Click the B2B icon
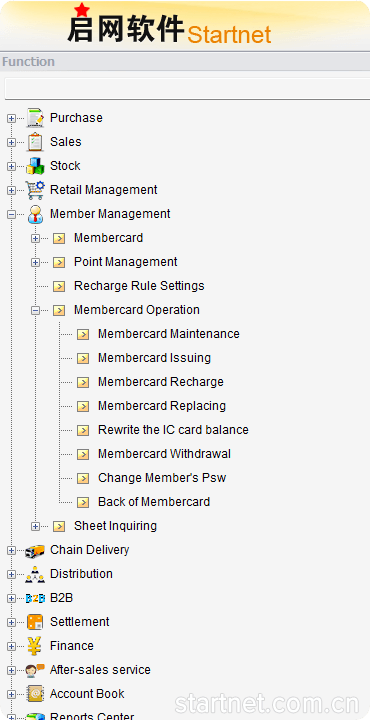The width and height of the screenshot is (370, 720). (x=35, y=598)
